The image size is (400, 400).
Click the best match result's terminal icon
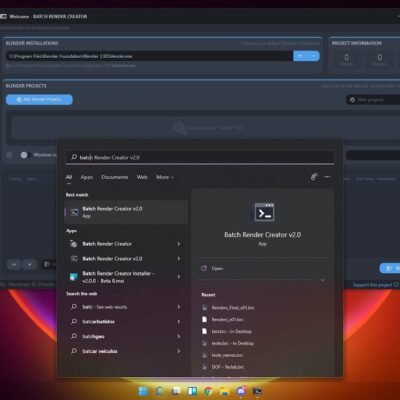(75, 212)
